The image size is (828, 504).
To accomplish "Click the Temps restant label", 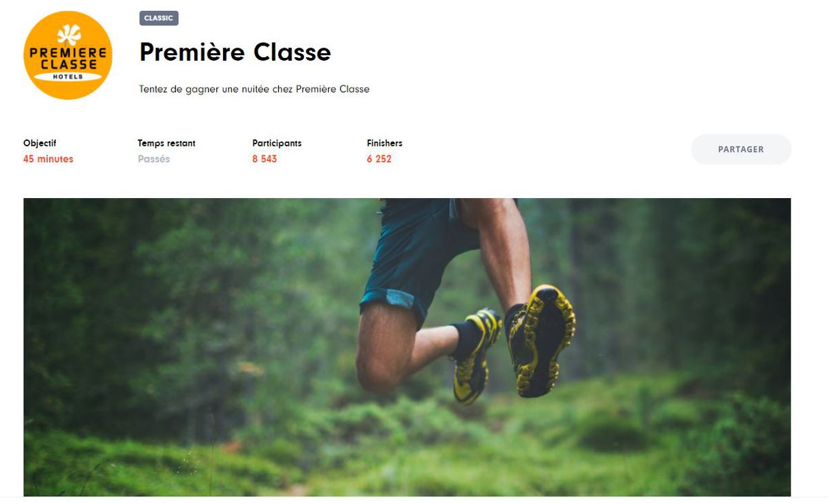I will [x=166, y=143].
